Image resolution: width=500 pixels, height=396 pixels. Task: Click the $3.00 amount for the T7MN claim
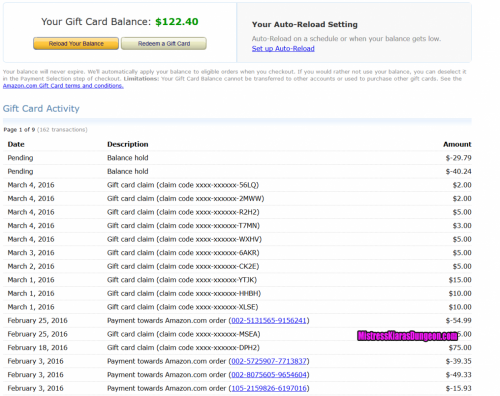tap(462, 226)
